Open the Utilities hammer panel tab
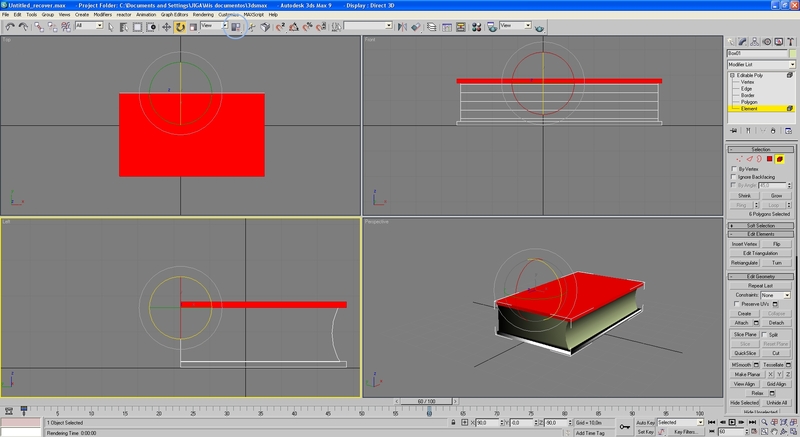This screenshot has width=800, height=437. pos(790,42)
